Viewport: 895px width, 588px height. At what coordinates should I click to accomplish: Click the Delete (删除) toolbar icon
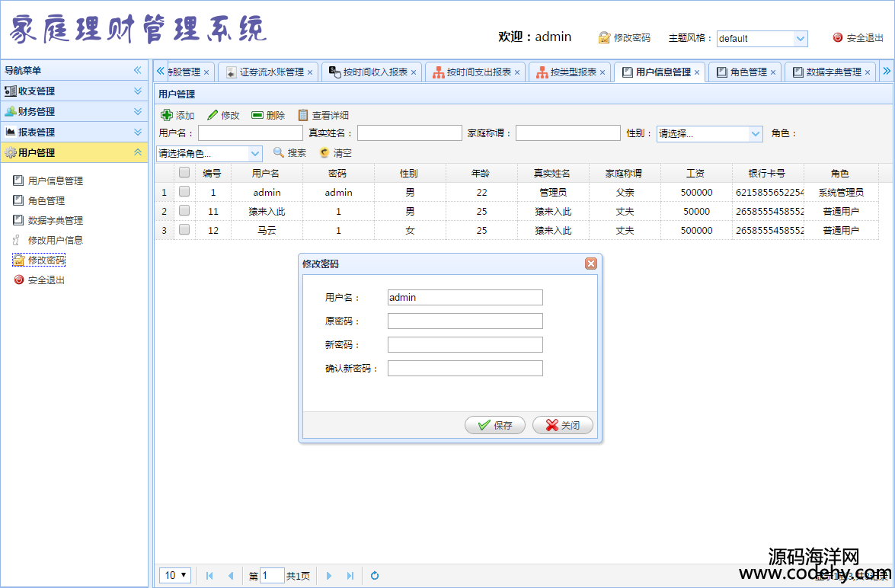[x=257, y=115]
